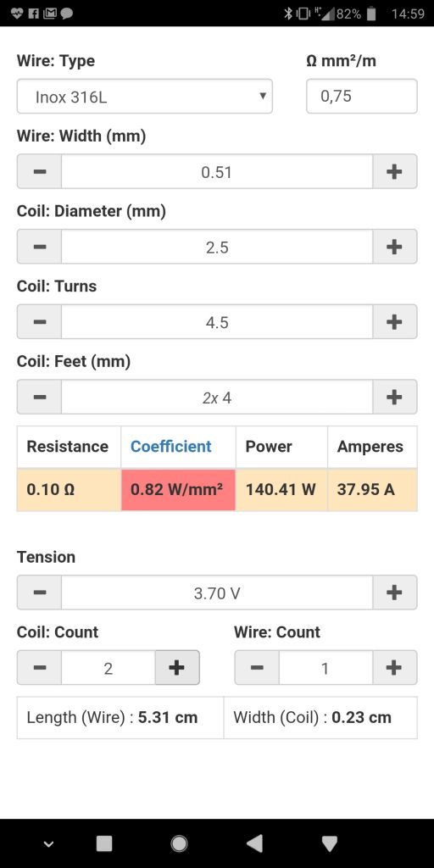Decrease wire count minus button

pyautogui.click(x=257, y=668)
